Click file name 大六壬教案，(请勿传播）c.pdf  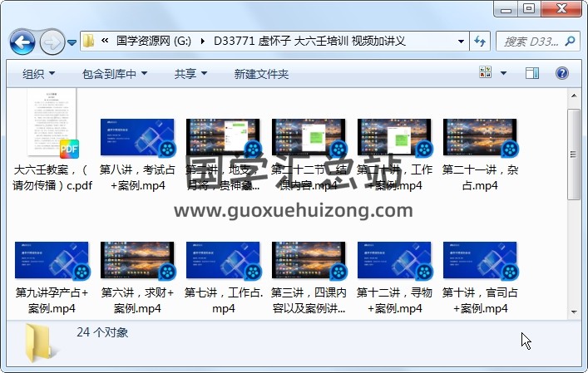point(52,178)
